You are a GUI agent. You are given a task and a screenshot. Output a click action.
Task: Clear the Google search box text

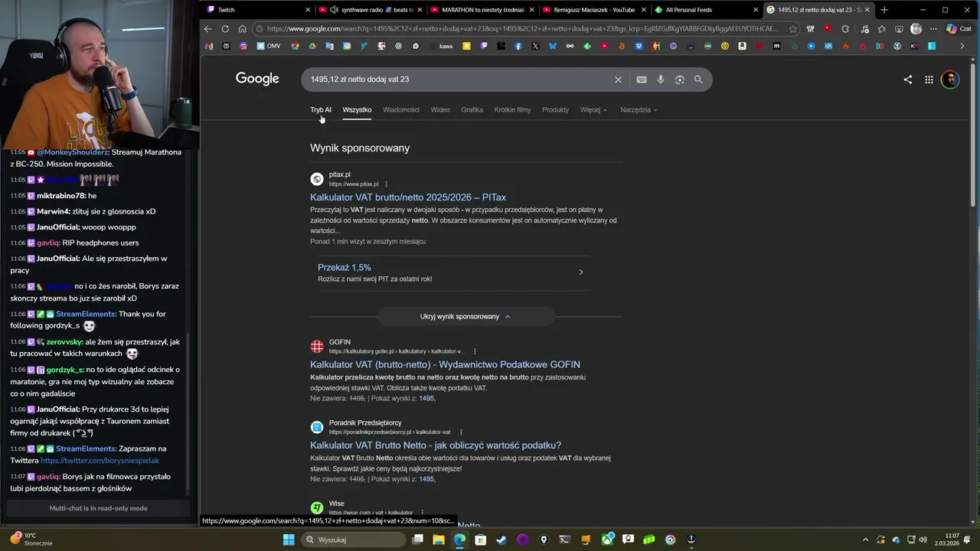click(618, 80)
